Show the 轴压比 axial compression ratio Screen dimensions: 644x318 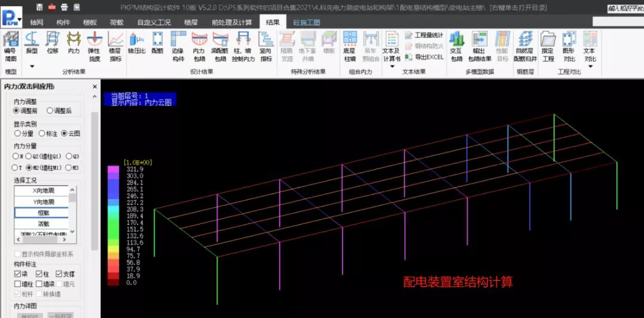[137, 43]
